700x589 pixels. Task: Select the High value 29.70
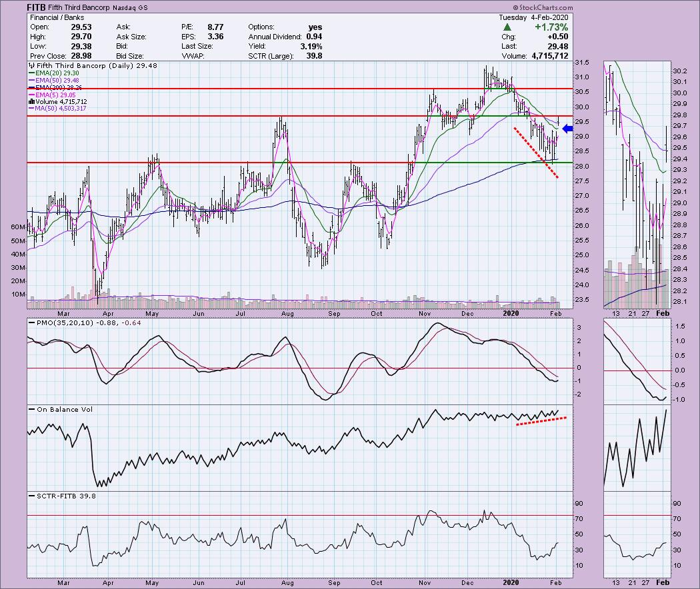81,37
